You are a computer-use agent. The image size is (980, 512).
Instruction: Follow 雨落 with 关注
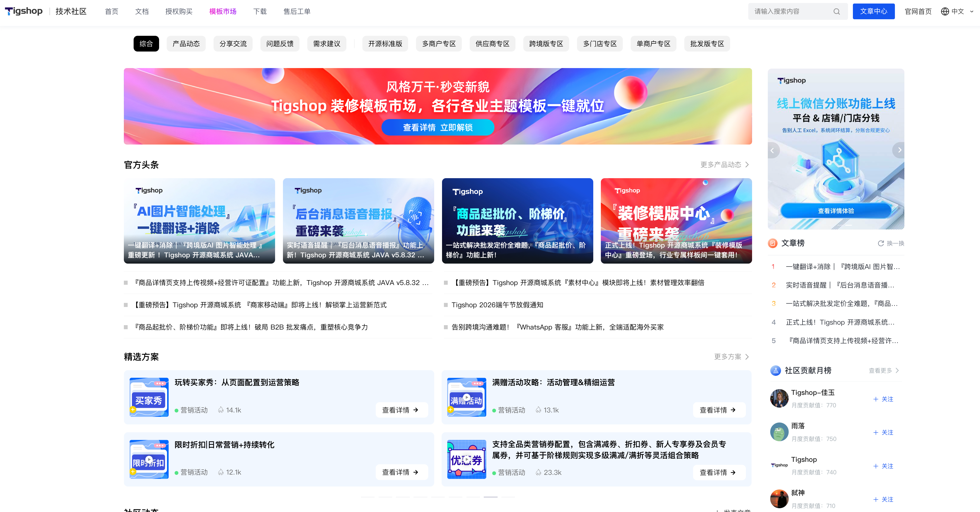[x=883, y=433]
